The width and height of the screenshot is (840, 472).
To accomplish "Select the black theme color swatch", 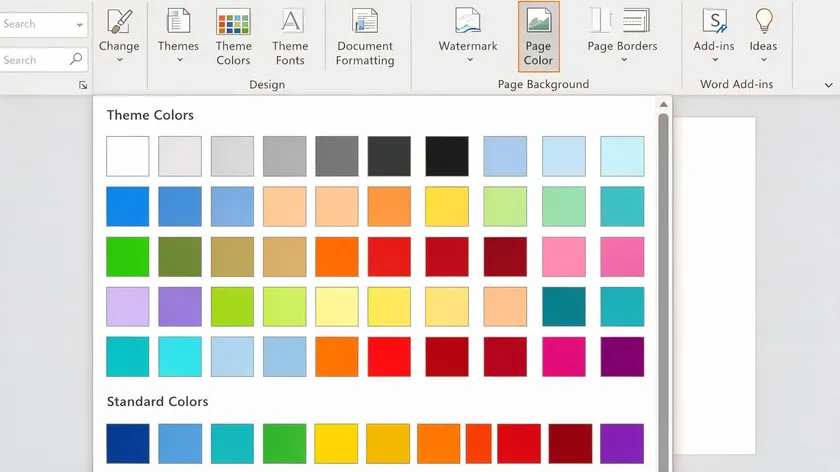I will [447, 156].
